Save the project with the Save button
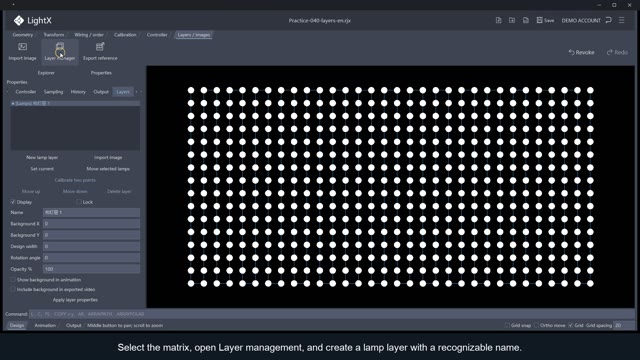Screen dimensions: 640x360 click(x=545, y=20)
